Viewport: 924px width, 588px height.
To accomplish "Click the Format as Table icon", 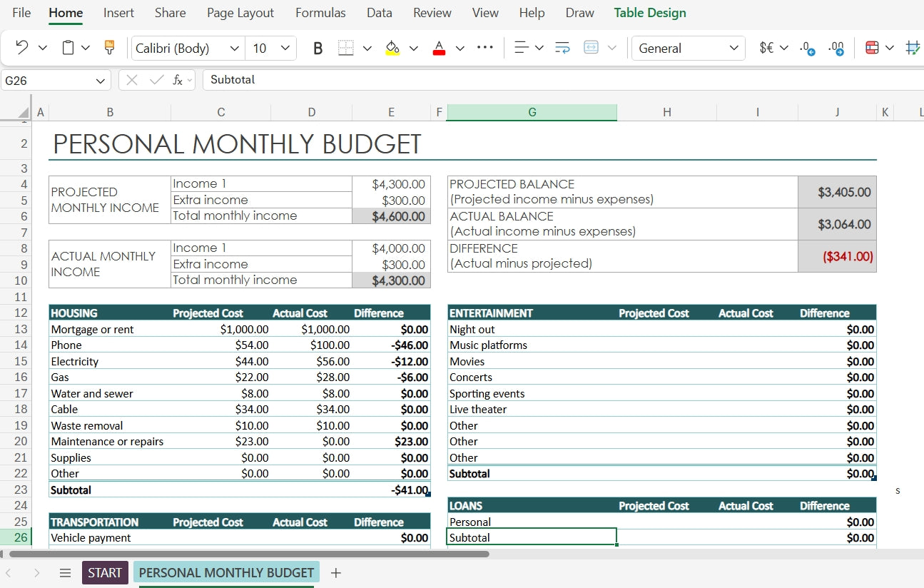I will (913, 48).
